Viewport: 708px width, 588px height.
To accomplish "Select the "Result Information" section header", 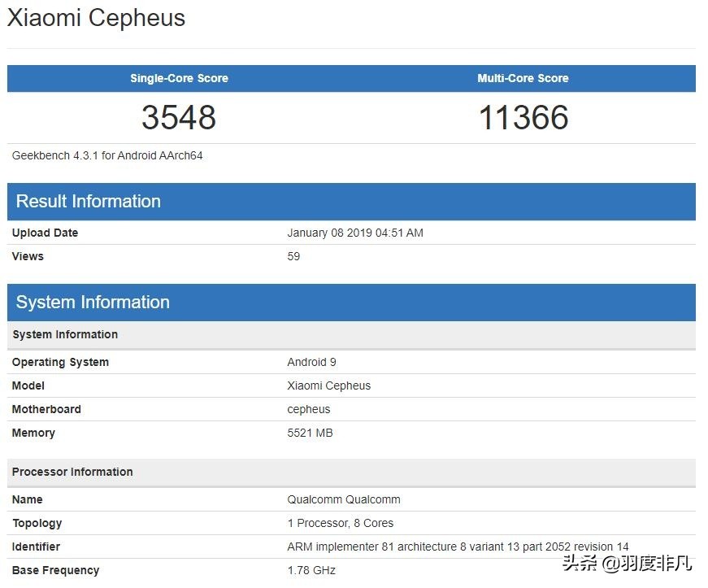I will tap(351, 202).
